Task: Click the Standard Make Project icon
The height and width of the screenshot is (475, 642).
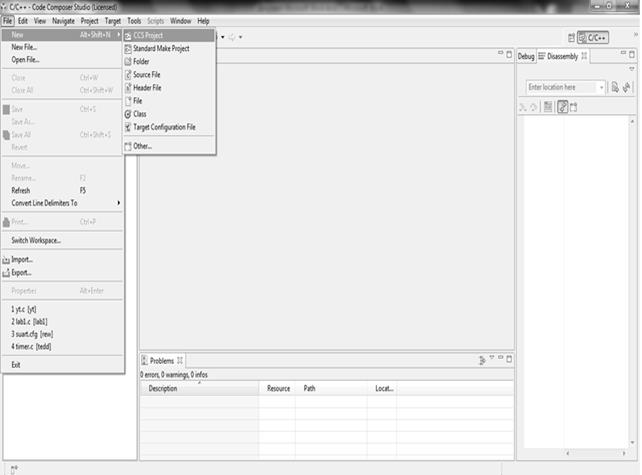Action: (128, 49)
